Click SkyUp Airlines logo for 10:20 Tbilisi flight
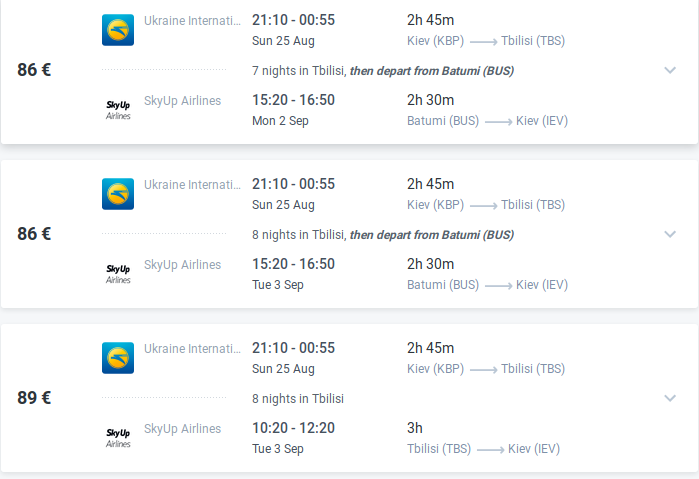The image size is (699, 479). (118, 437)
